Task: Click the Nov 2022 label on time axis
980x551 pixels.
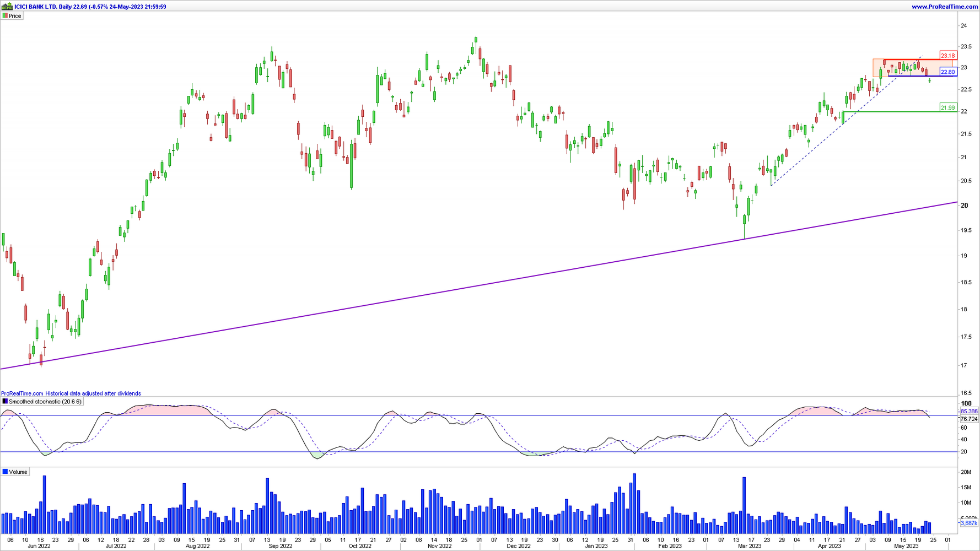Action: [x=440, y=546]
